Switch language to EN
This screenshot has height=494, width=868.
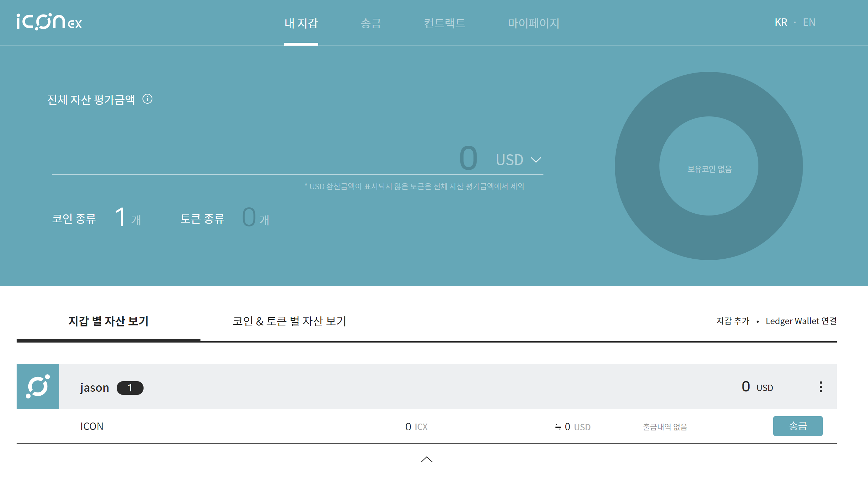(809, 22)
